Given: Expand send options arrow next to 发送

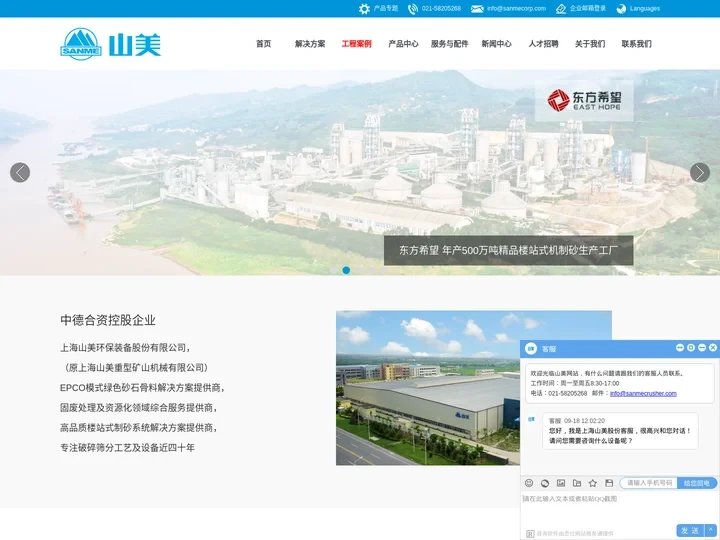Looking at the screenshot, I should [710, 530].
